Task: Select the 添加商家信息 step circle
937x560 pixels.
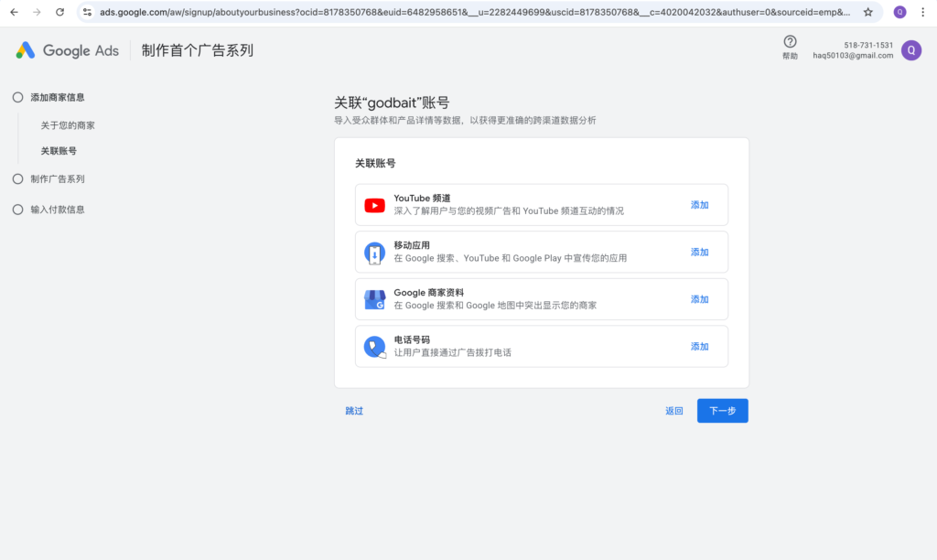Action: 17,97
